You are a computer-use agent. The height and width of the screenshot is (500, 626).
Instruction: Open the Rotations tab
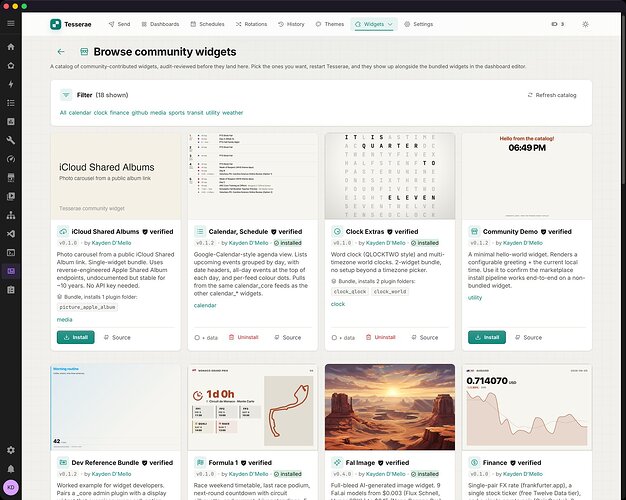point(252,24)
